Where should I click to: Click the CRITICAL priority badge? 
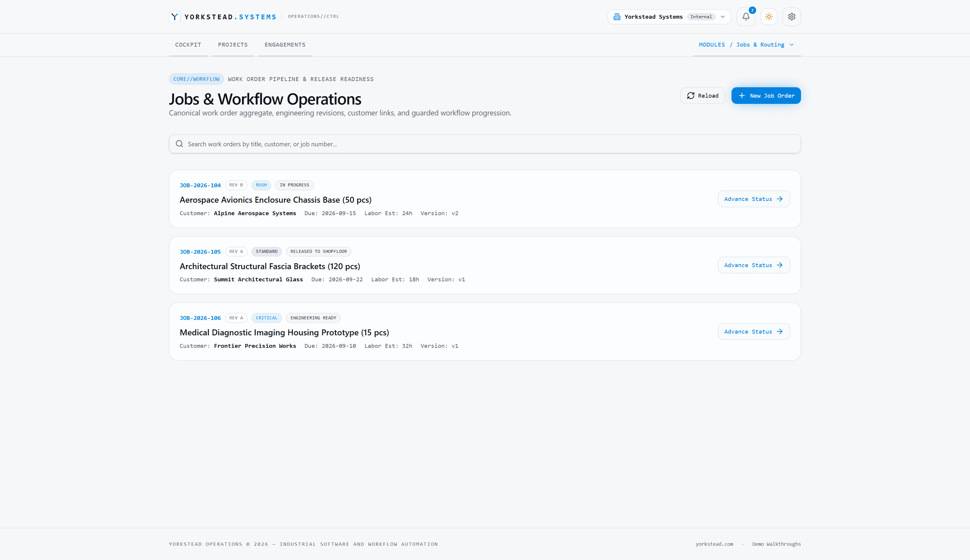point(266,318)
